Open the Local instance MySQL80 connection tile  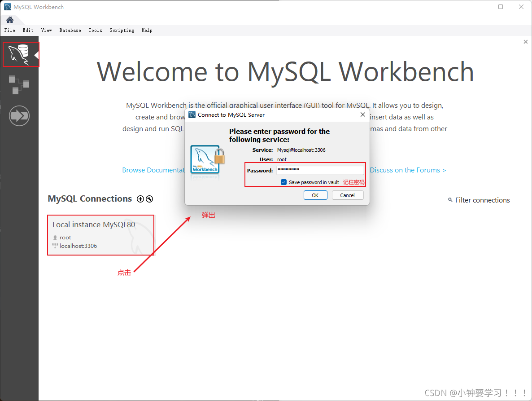[x=101, y=235]
